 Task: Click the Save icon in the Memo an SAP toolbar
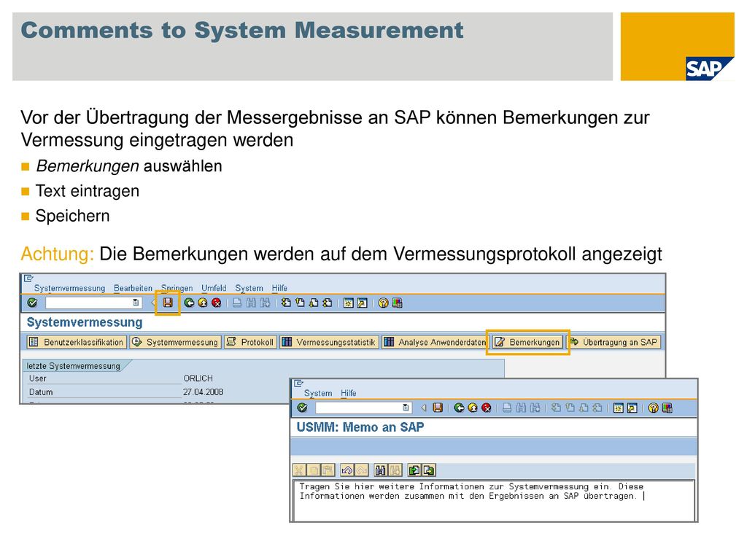[x=438, y=408]
